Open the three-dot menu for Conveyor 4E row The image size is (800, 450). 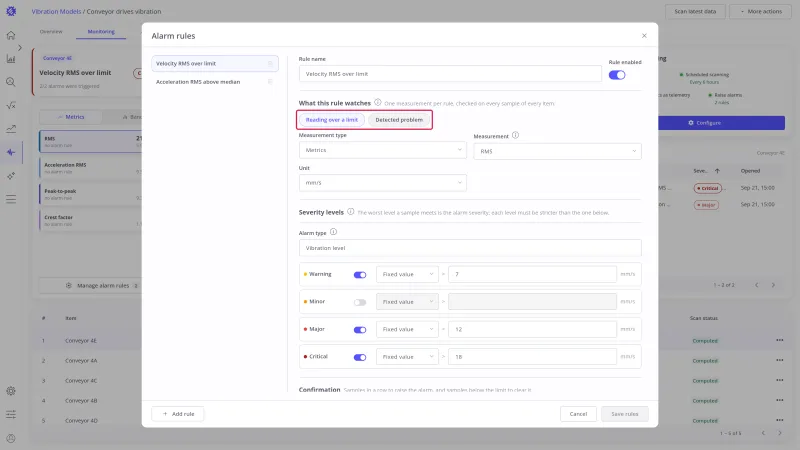click(x=780, y=340)
